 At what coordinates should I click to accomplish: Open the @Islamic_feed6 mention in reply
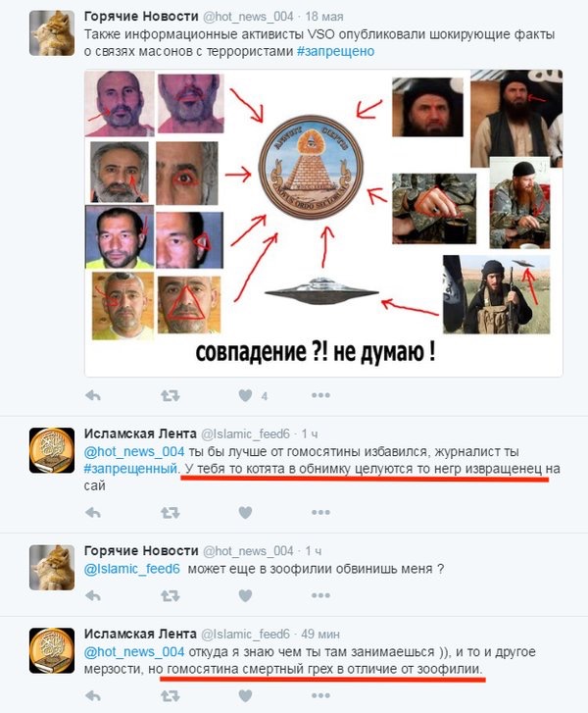[x=131, y=569]
